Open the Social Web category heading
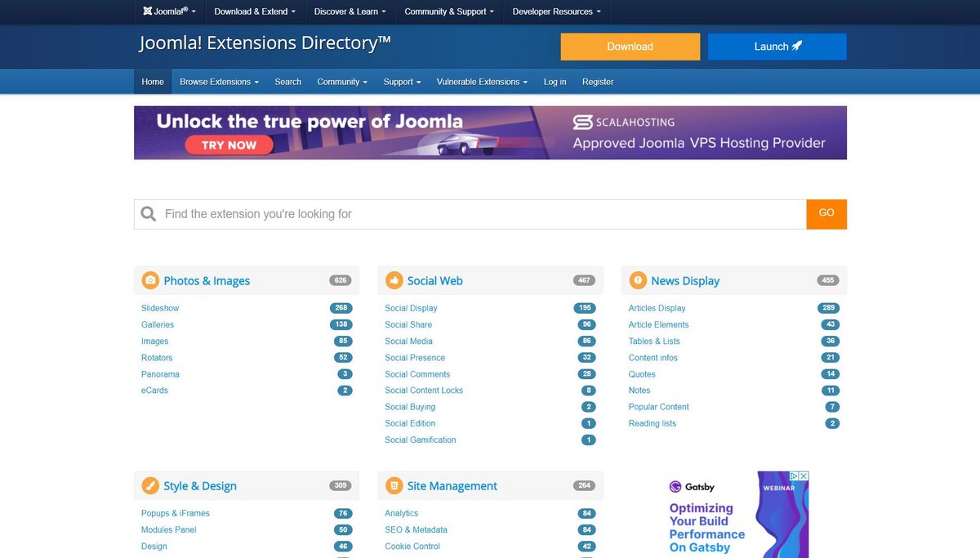The image size is (980, 558). click(434, 280)
